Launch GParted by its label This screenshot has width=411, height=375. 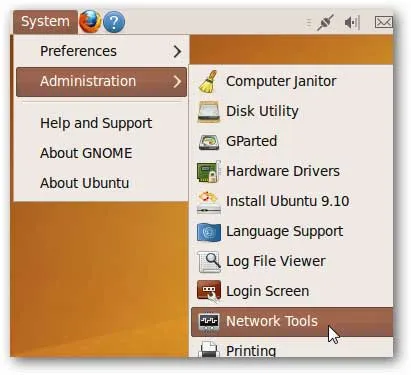(x=251, y=141)
